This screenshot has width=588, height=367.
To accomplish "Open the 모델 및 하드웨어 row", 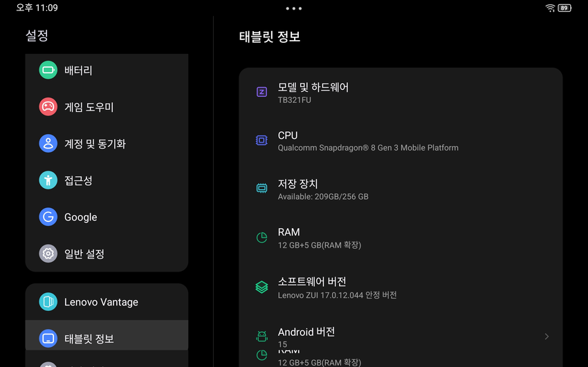I will click(x=401, y=92).
